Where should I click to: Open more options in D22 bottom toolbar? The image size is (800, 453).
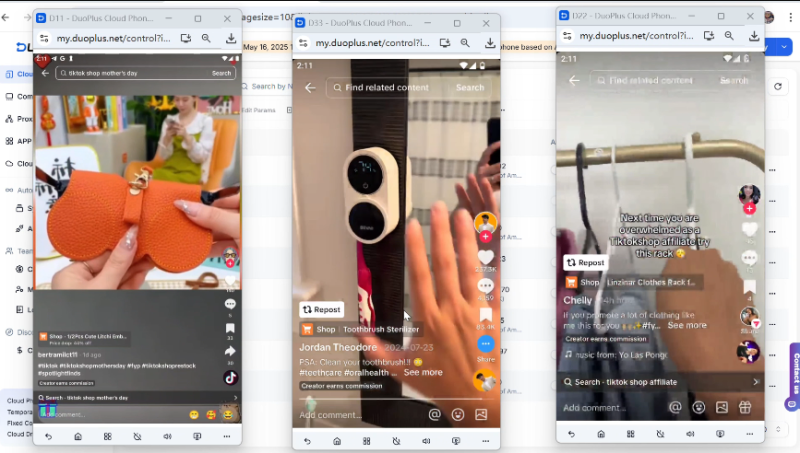click(749, 434)
